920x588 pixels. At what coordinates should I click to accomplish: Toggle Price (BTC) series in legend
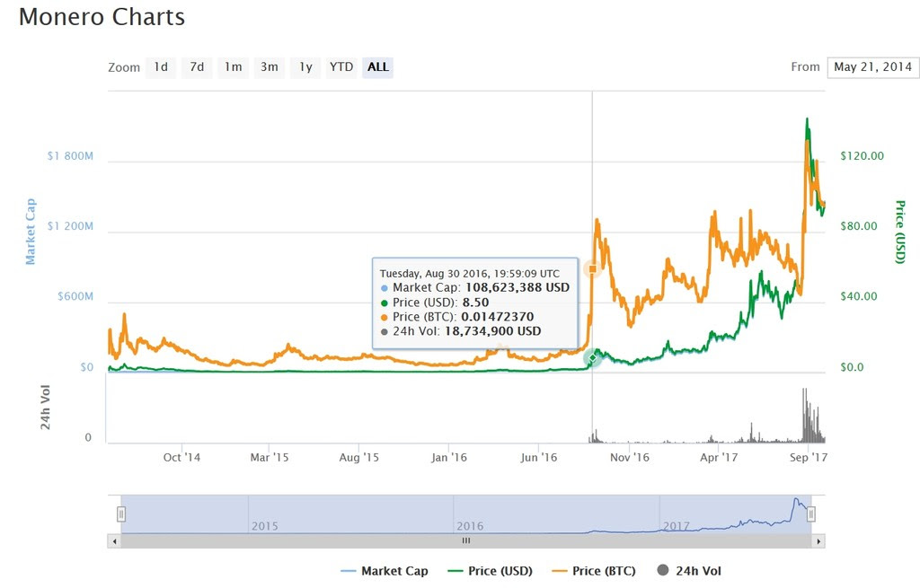[594, 570]
